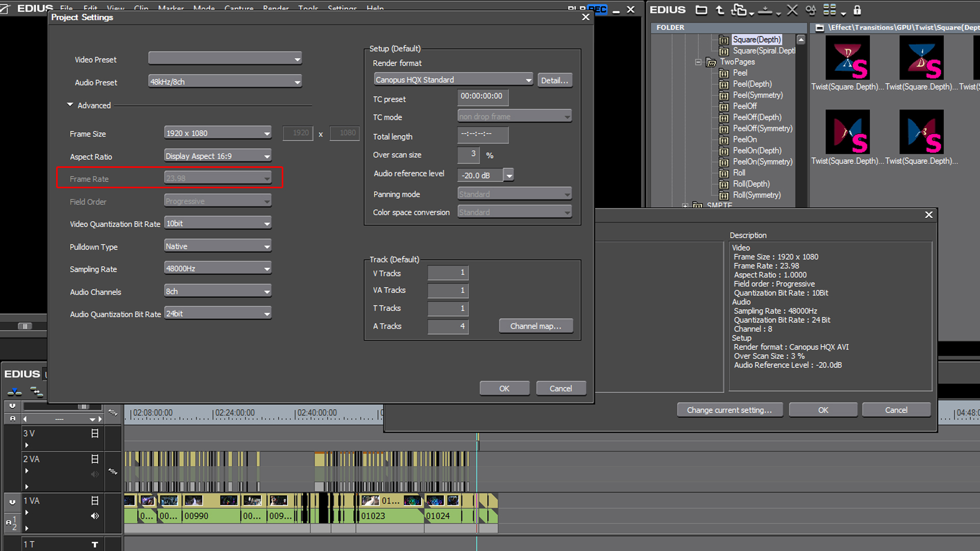
Task: Go up one folder level in Effect palette
Action: [x=720, y=10]
